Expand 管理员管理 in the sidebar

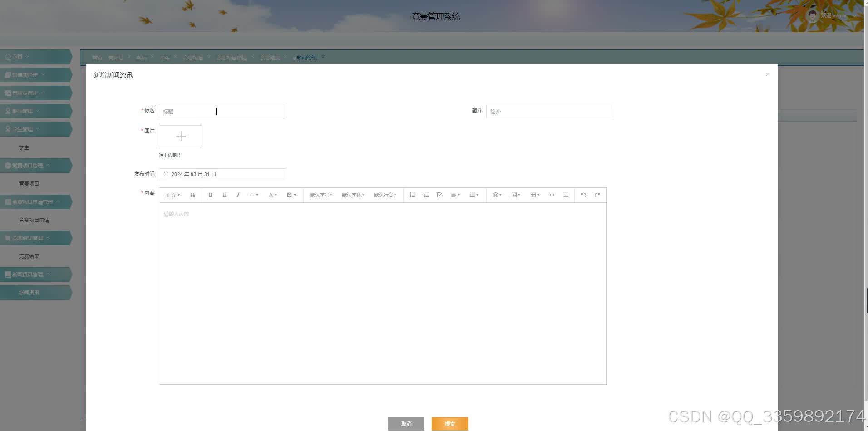click(x=35, y=93)
